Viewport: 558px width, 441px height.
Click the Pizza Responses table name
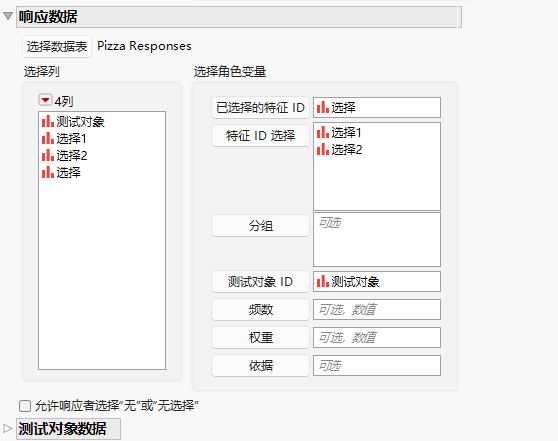144,46
